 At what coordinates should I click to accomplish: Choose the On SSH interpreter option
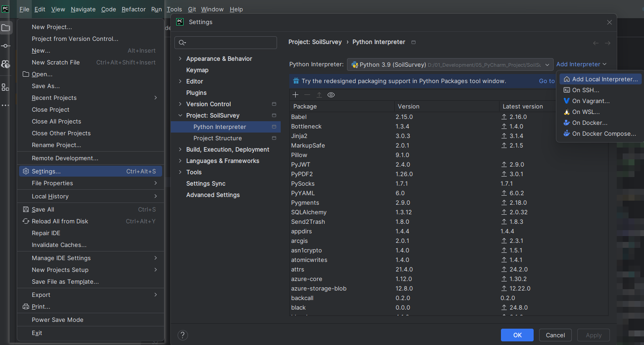[x=600, y=90]
